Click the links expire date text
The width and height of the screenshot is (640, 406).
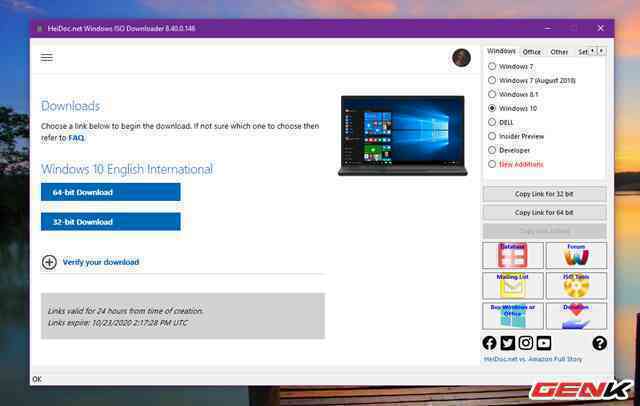[x=118, y=323]
